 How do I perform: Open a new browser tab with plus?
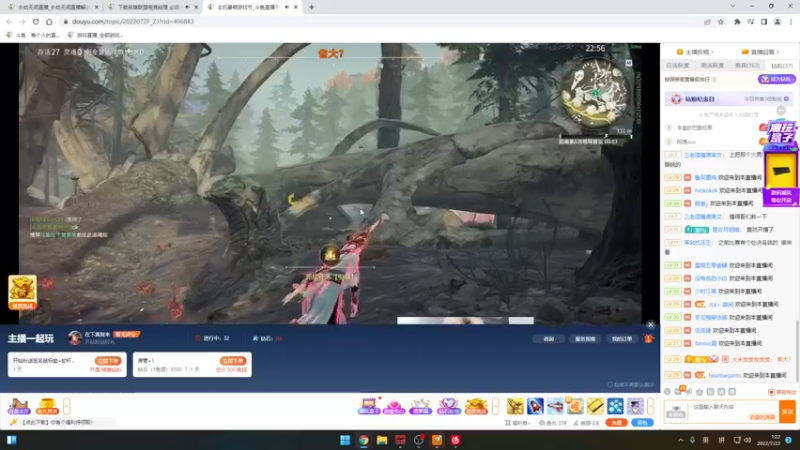tap(311, 7)
